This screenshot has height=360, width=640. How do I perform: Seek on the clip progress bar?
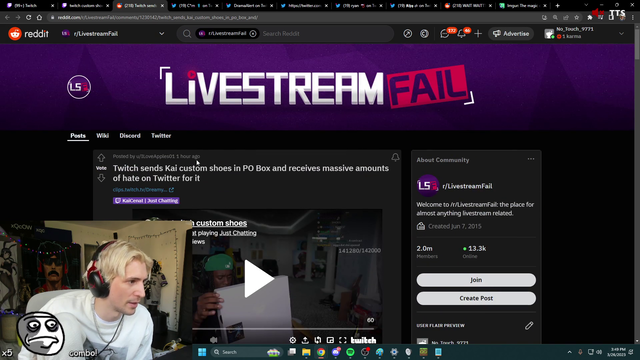283,329
